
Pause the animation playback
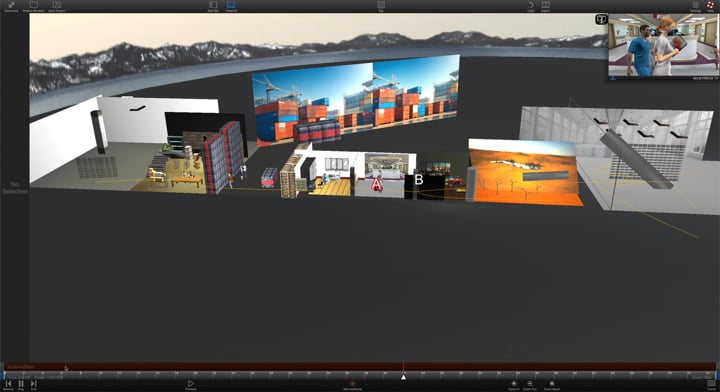click(21, 385)
